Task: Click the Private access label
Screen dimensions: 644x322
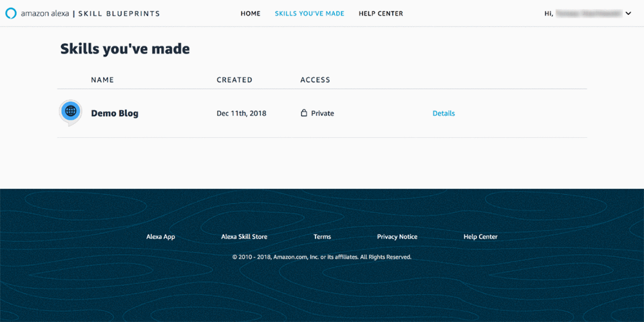Action: pyautogui.click(x=323, y=113)
